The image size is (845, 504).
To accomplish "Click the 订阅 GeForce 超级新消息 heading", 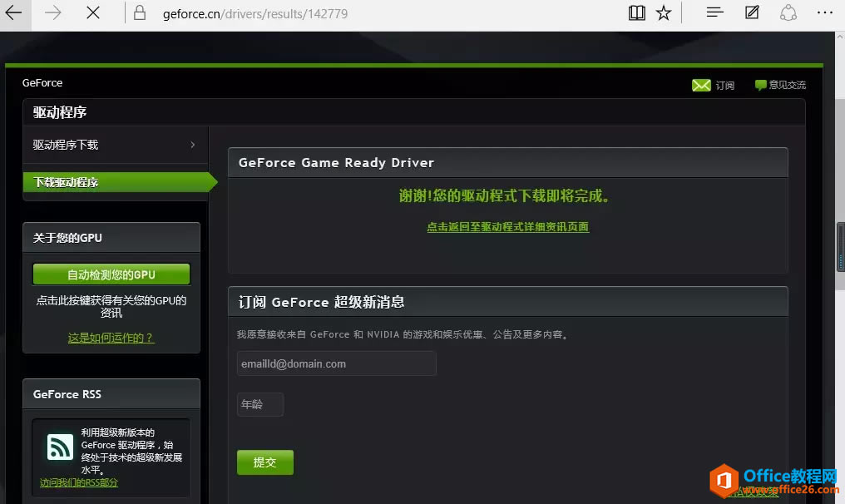I will pos(322,302).
